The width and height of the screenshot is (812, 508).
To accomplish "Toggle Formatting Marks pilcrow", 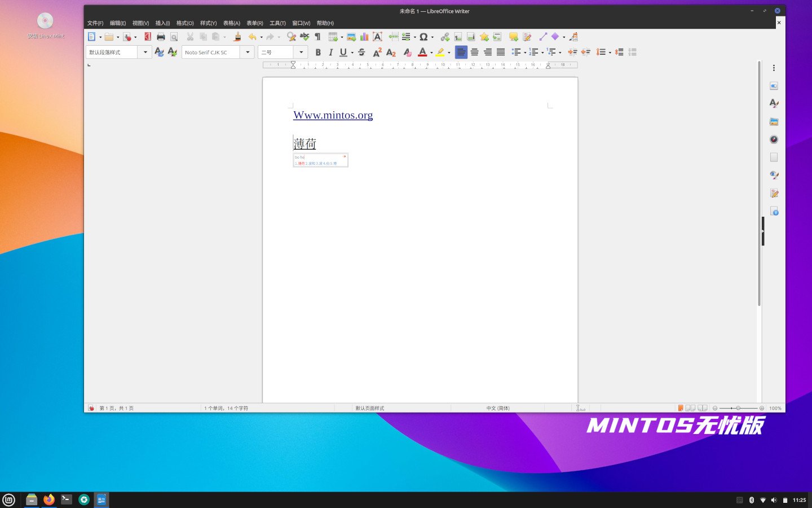I will pos(317,37).
